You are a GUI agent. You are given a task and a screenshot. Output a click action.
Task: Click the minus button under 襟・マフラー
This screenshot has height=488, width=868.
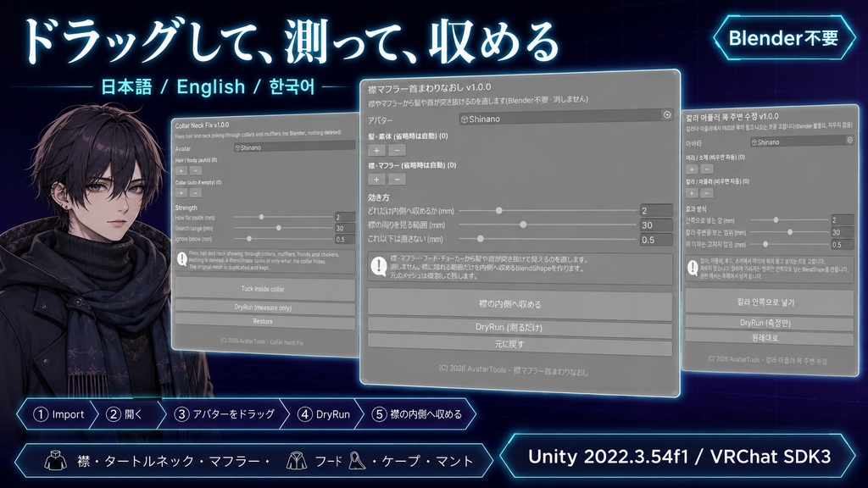(x=397, y=180)
